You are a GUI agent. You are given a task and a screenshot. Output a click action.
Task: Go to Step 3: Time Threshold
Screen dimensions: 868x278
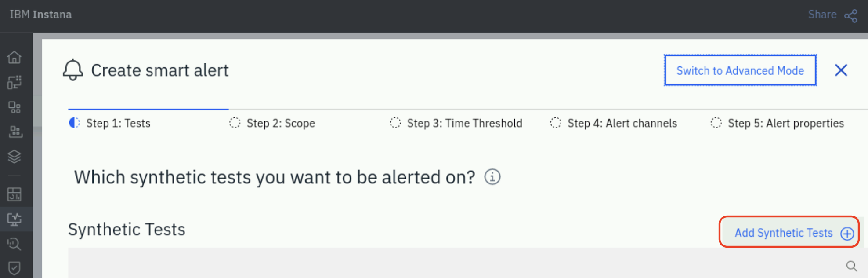[456, 123]
